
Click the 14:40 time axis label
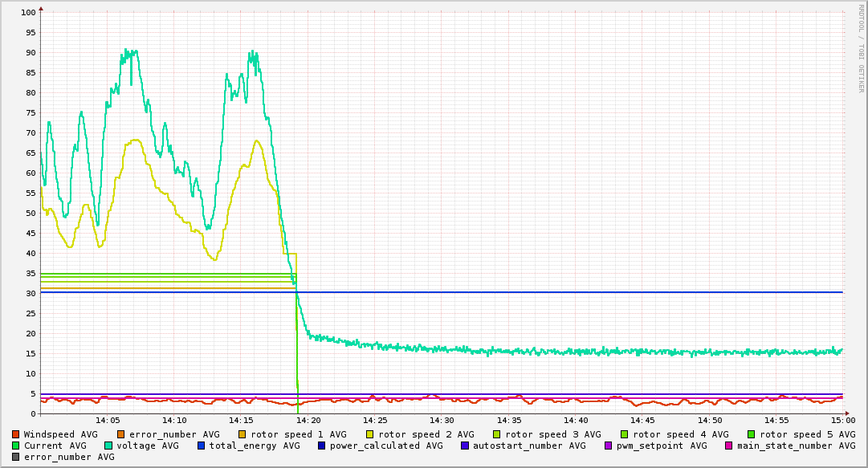tap(576, 421)
